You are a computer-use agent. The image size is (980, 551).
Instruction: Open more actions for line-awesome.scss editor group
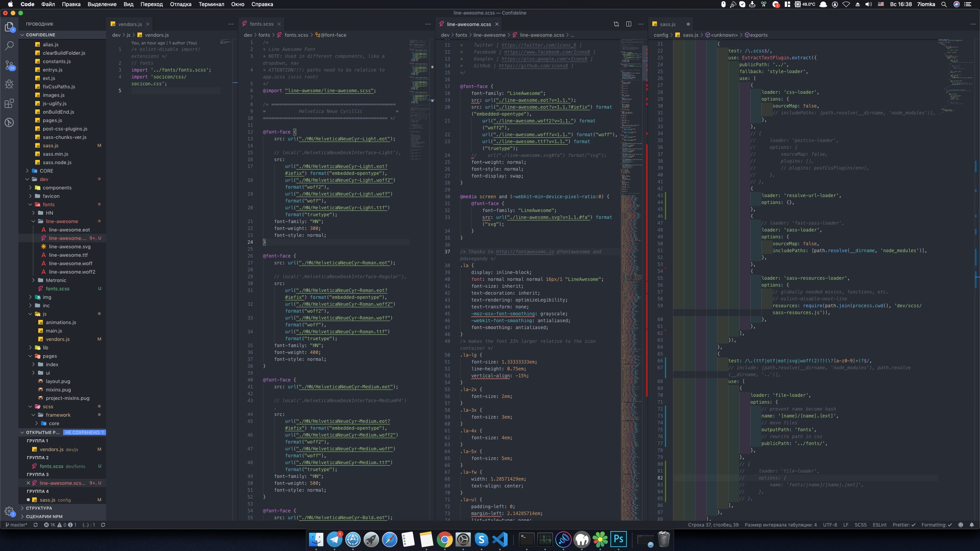(x=641, y=24)
